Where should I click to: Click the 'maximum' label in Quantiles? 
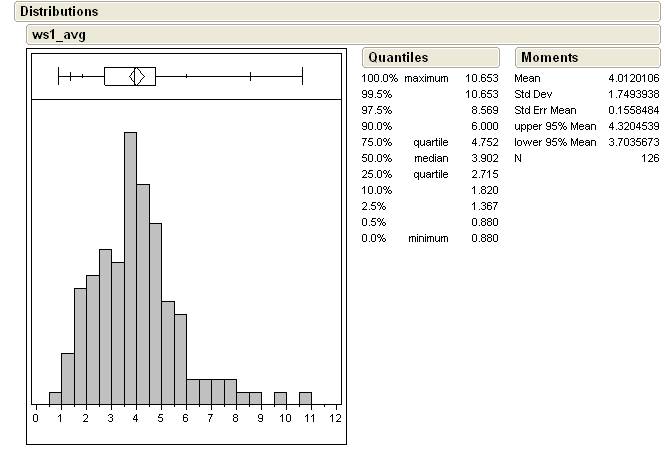[427, 78]
